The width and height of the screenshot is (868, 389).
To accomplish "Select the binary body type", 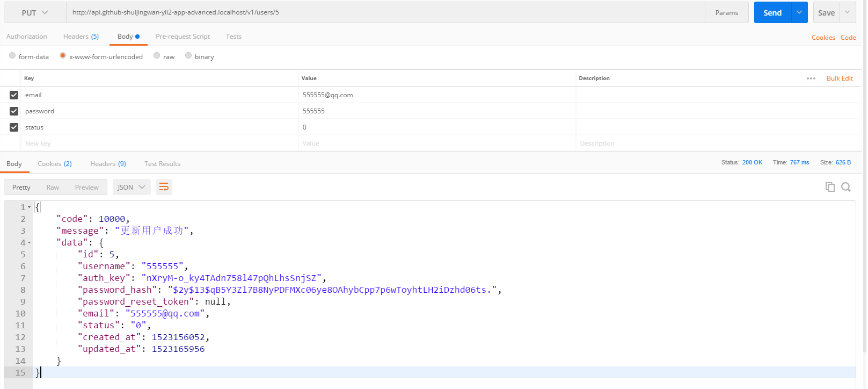I will click(188, 56).
